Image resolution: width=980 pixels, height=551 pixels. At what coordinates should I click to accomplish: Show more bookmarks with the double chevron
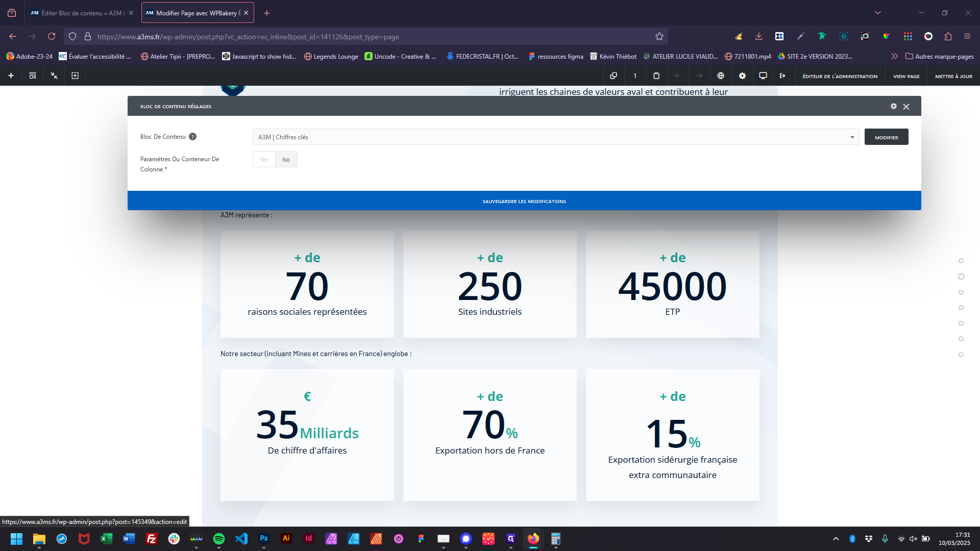click(x=894, y=56)
